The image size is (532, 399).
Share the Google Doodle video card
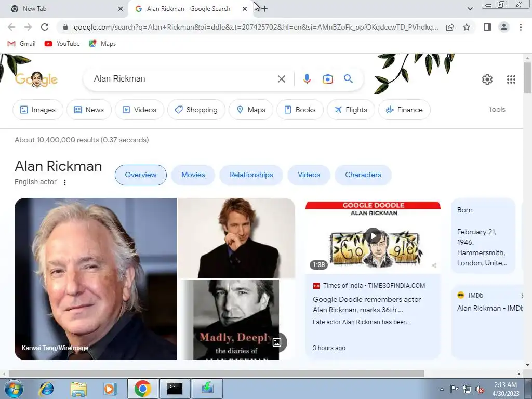[434, 265]
